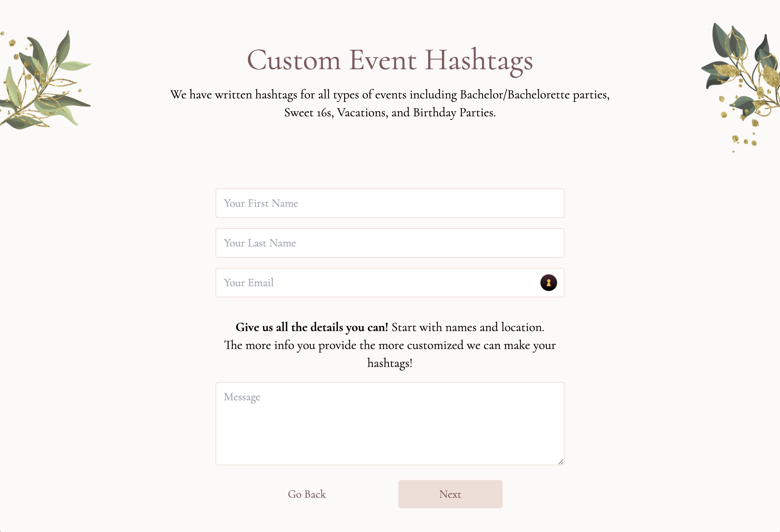780x532 pixels.
Task: Click the "Sweet 16s, Vacations" text line
Action: point(390,113)
